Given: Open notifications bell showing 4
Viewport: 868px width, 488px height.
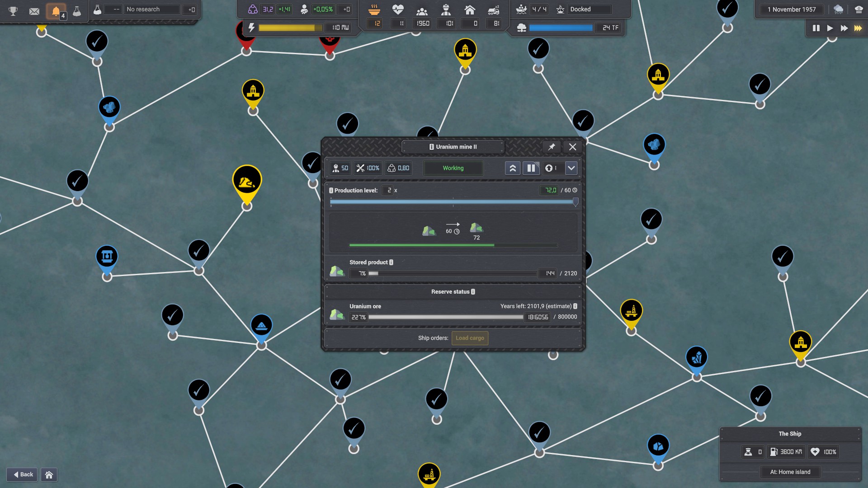Looking at the screenshot, I should click(x=56, y=11).
